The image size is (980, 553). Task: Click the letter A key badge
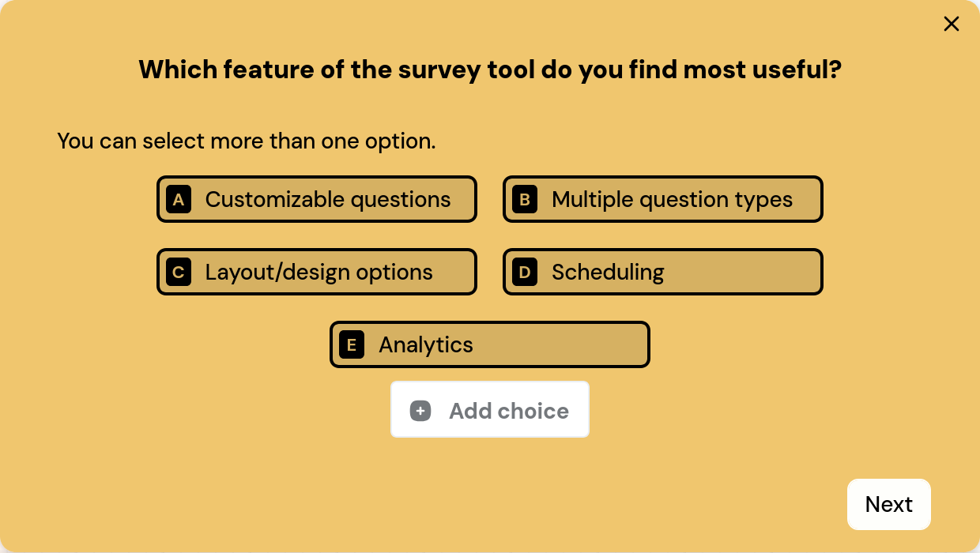[x=179, y=200]
